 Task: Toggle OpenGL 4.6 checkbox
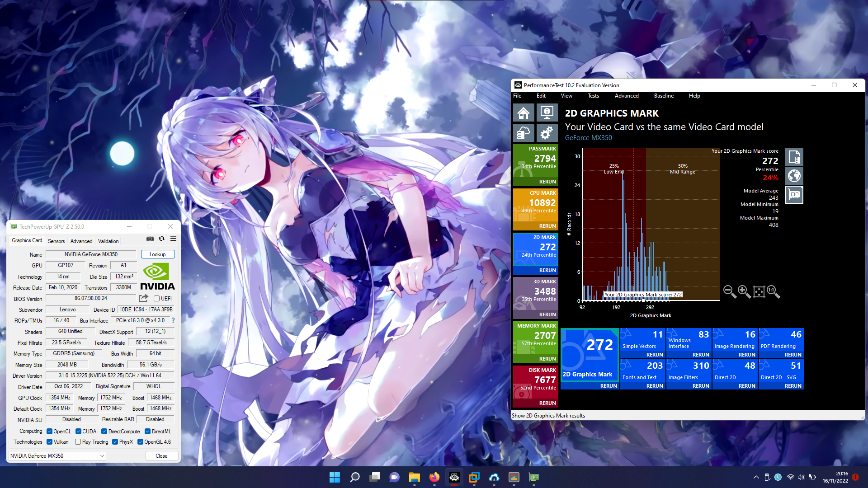[x=140, y=442]
